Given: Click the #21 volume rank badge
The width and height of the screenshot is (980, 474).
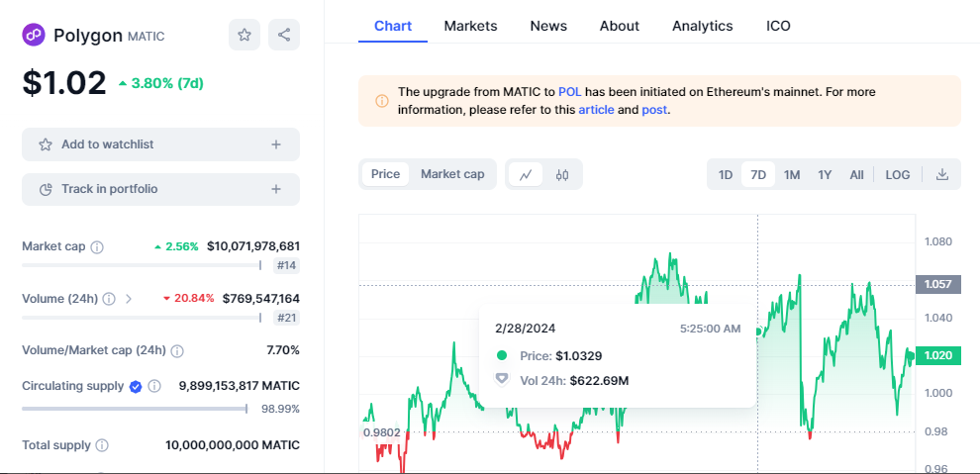Looking at the screenshot, I should point(286,319).
